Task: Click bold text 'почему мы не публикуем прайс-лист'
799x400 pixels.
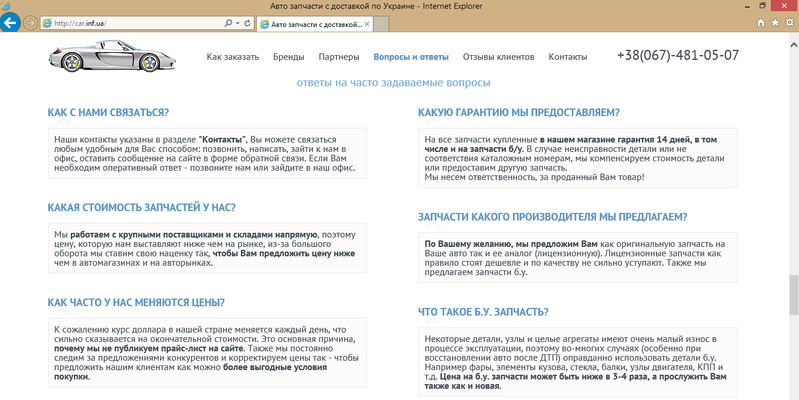Action: (134, 349)
